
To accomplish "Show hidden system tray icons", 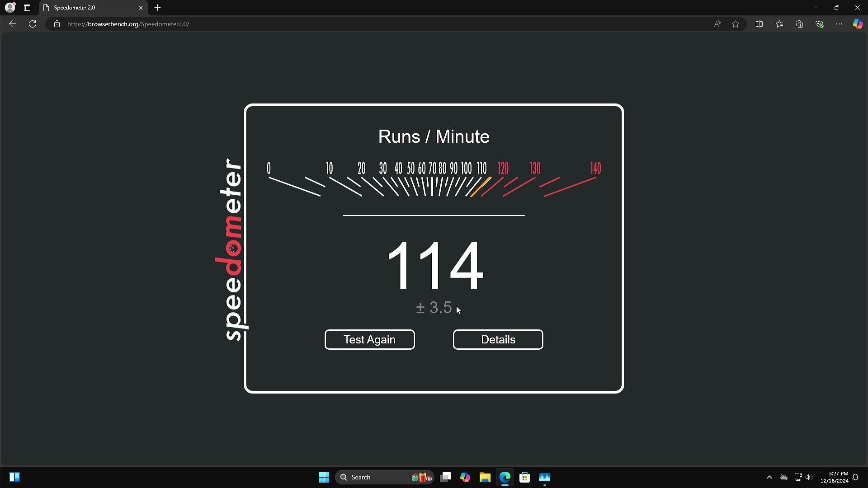I will coord(769,477).
